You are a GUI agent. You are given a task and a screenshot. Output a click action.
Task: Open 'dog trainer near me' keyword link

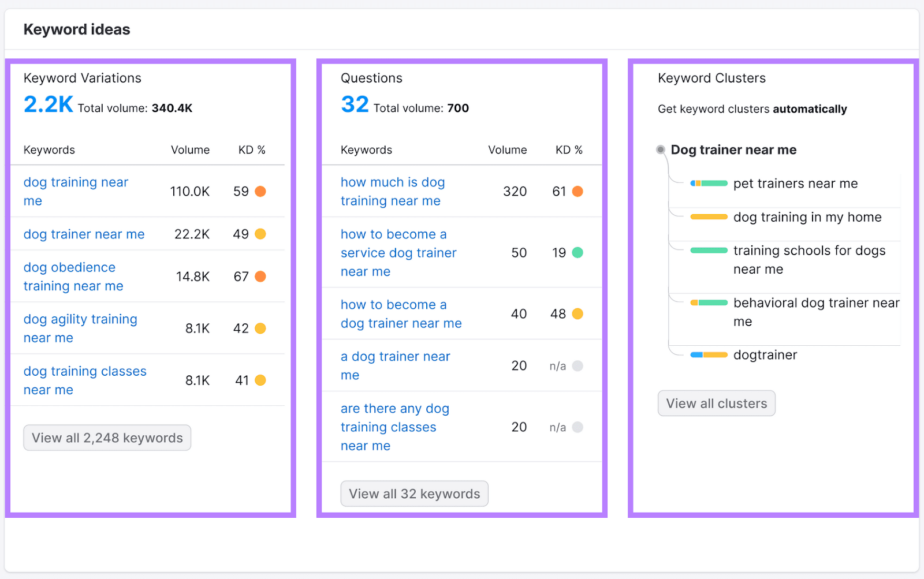[84, 234]
